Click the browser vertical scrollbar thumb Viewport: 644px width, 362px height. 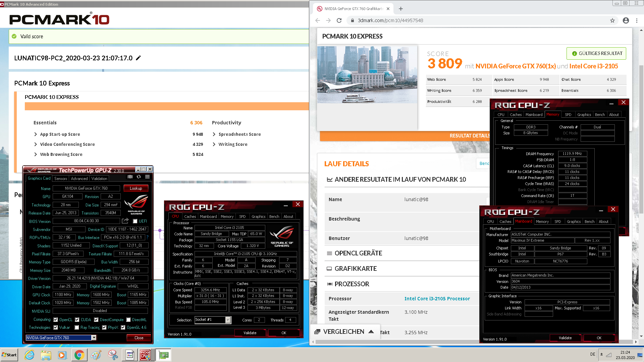(641, 139)
